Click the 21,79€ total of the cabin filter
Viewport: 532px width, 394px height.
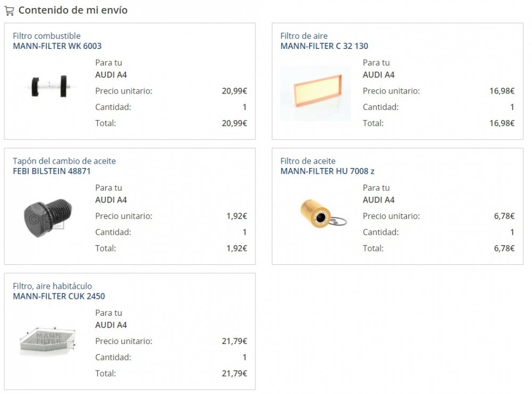click(x=234, y=373)
